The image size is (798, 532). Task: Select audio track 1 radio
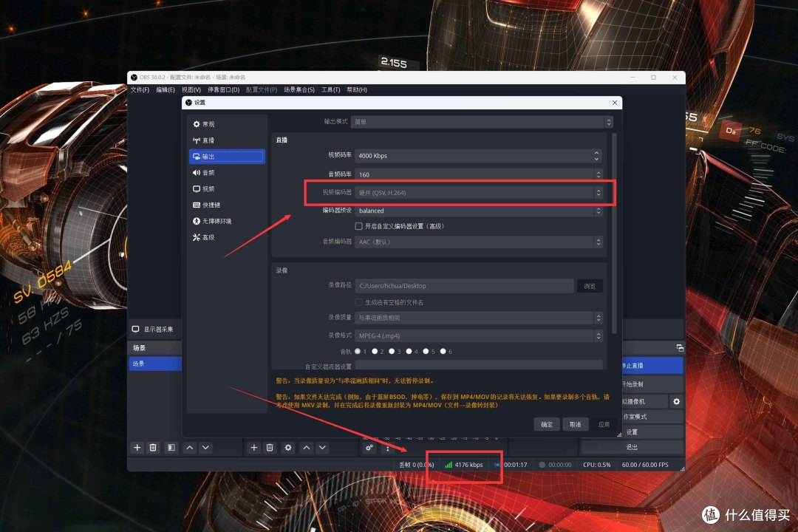pyautogui.click(x=358, y=351)
